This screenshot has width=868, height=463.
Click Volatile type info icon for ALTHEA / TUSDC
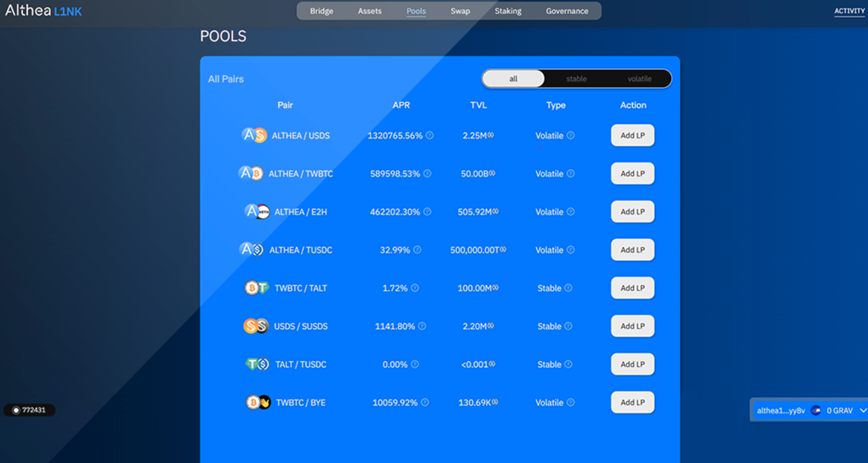pyautogui.click(x=571, y=250)
